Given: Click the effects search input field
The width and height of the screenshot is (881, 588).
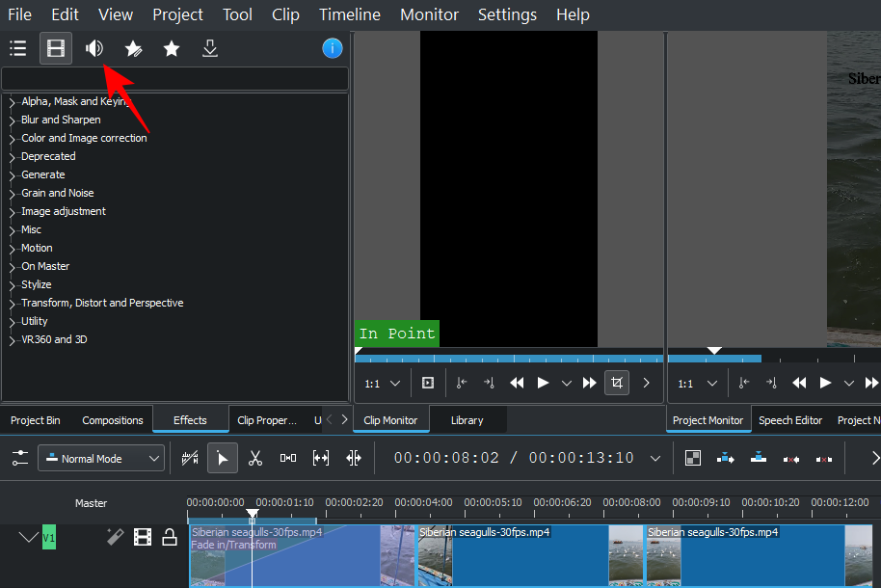Looking at the screenshot, I should [x=174, y=79].
